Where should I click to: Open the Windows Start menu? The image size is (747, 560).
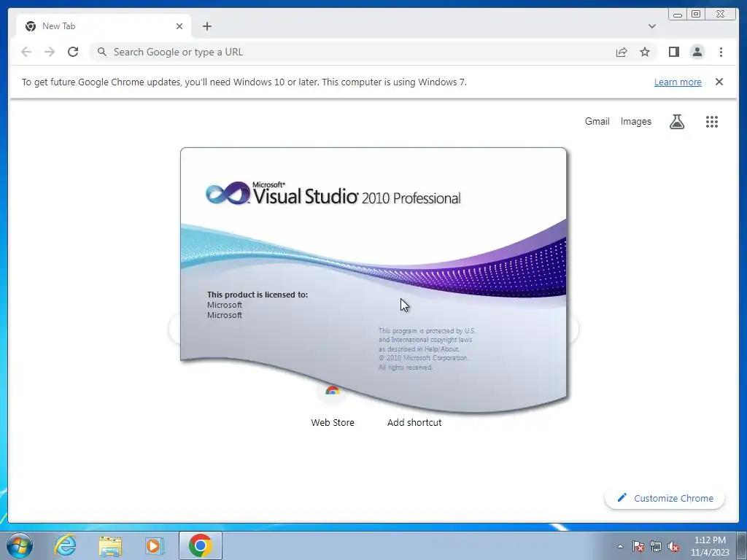tap(20, 545)
